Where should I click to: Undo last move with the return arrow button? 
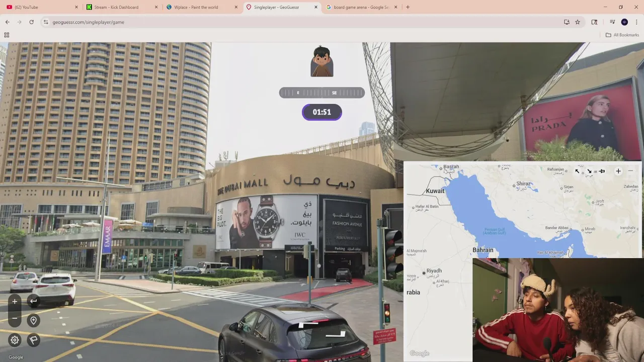(33, 301)
